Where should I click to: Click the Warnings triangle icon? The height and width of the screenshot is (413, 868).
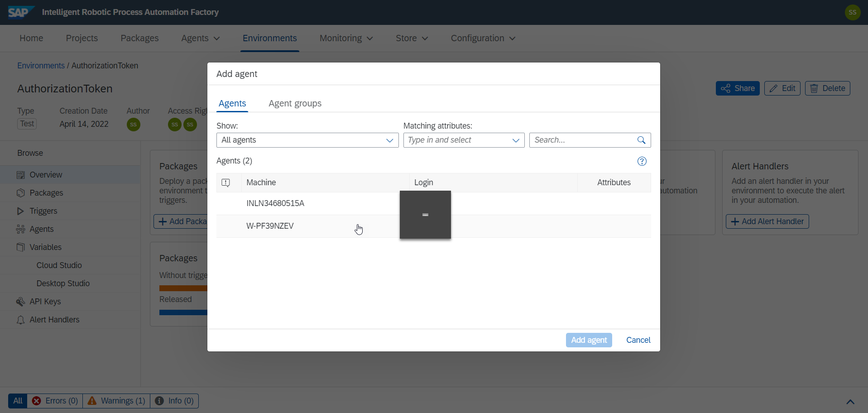(92, 401)
